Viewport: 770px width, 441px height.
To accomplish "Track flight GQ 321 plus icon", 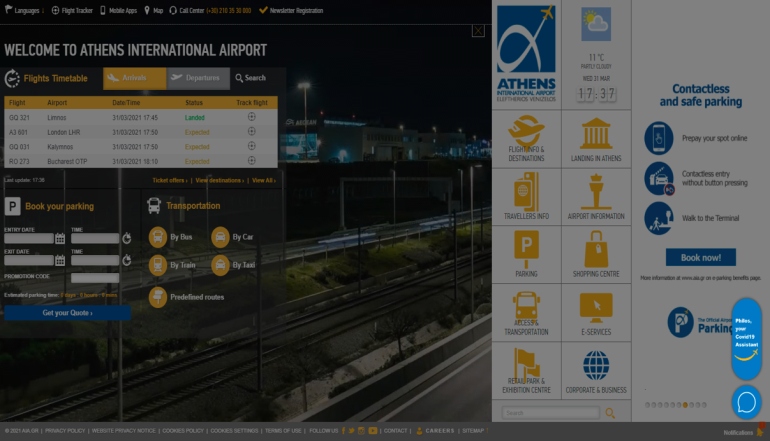I will [251, 117].
